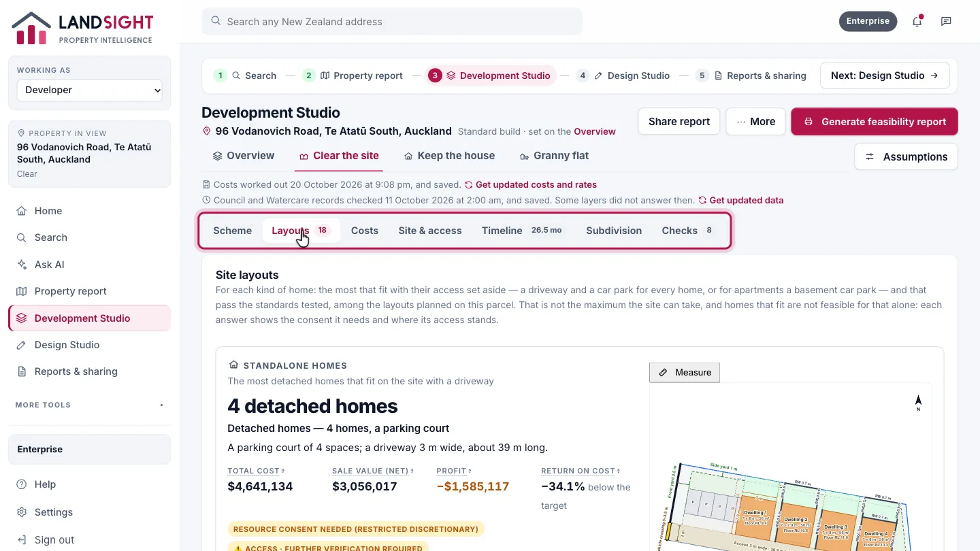980x551 pixels.
Task: Click the notifications bell icon
Action: (x=917, y=21)
